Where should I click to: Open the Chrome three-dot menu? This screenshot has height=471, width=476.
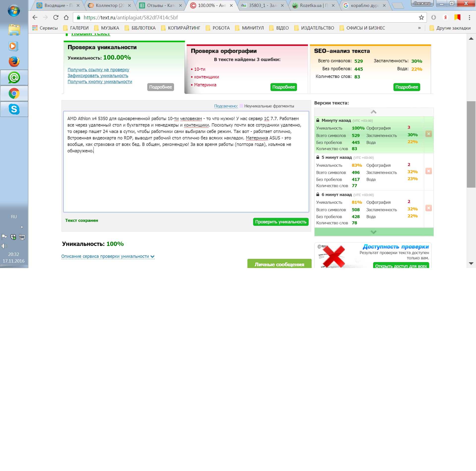[469, 17]
